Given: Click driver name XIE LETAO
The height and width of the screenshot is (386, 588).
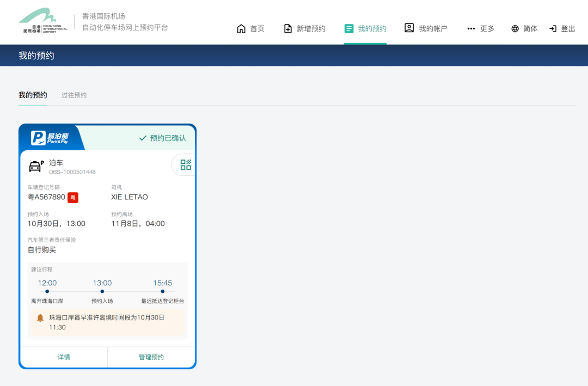Looking at the screenshot, I should point(130,197).
